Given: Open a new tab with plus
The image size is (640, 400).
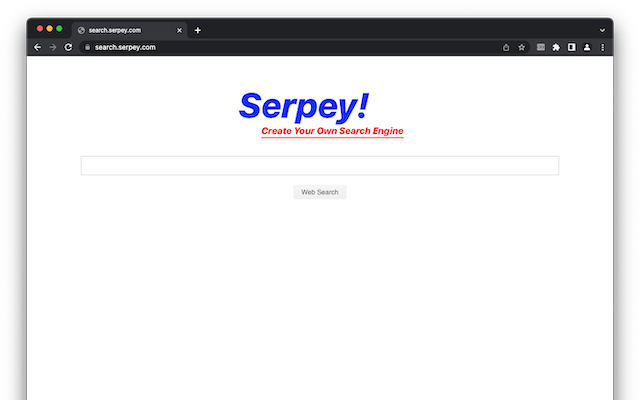Looking at the screenshot, I should click(x=198, y=30).
